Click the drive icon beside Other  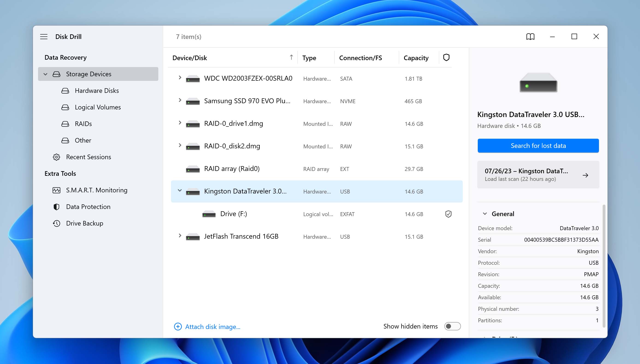(x=65, y=141)
